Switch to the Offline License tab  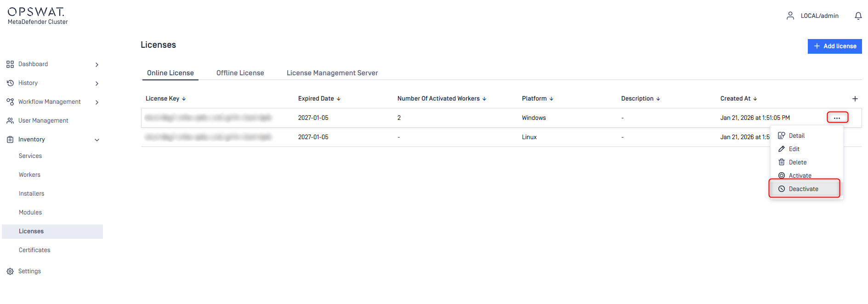pyautogui.click(x=240, y=73)
